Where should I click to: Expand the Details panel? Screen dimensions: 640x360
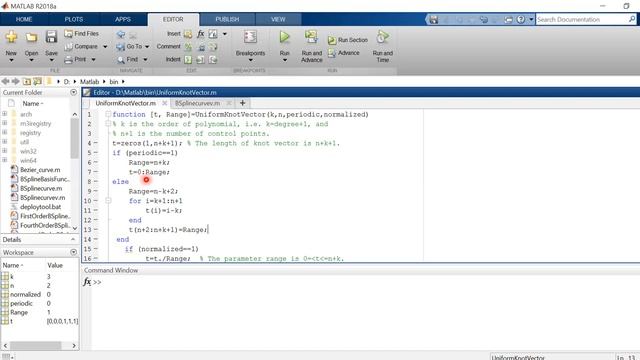73,240
